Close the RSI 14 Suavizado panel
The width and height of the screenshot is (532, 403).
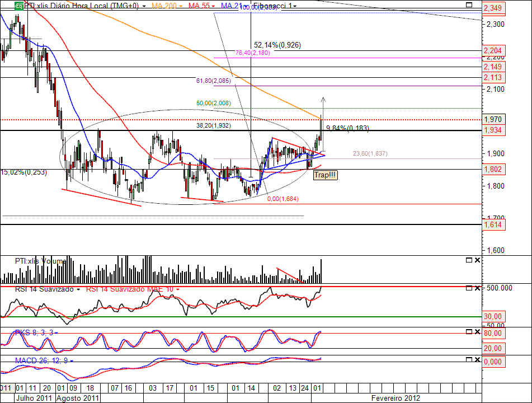(477, 288)
